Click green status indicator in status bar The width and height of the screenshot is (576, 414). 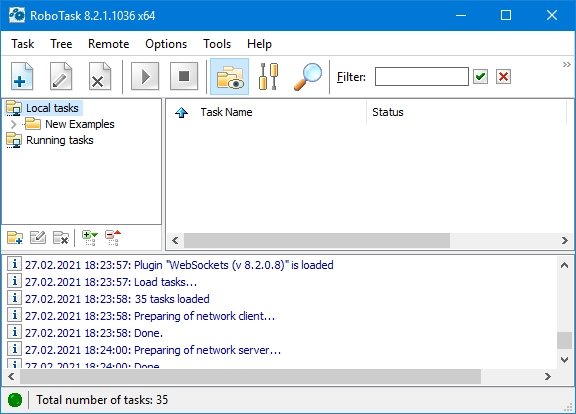15,400
